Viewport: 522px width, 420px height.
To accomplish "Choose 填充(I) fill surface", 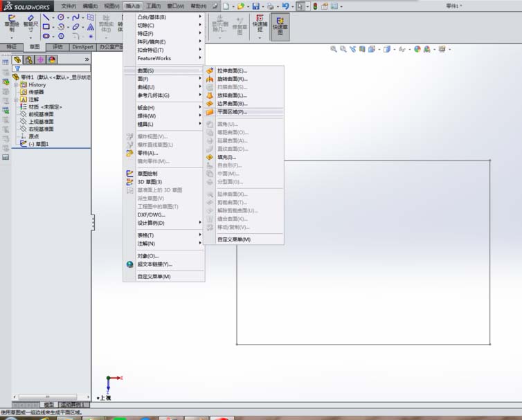I will (x=244, y=157).
